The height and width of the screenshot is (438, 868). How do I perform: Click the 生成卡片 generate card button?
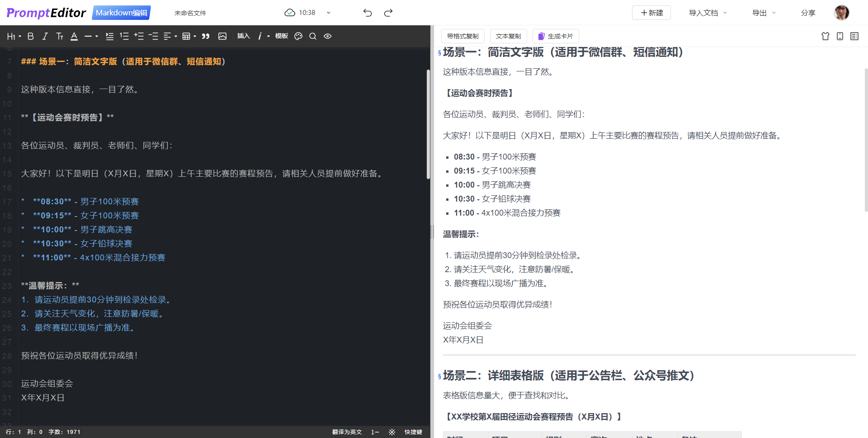click(x=556, y=36)
